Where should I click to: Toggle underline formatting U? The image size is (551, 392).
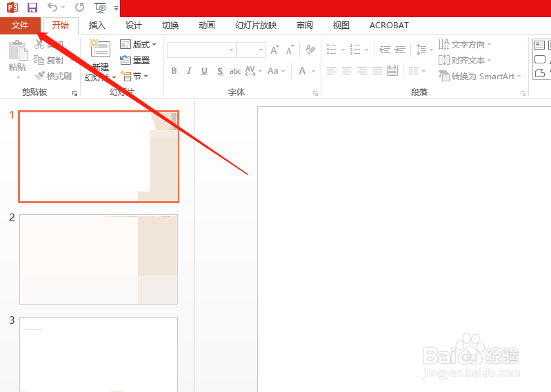point(204,71)
